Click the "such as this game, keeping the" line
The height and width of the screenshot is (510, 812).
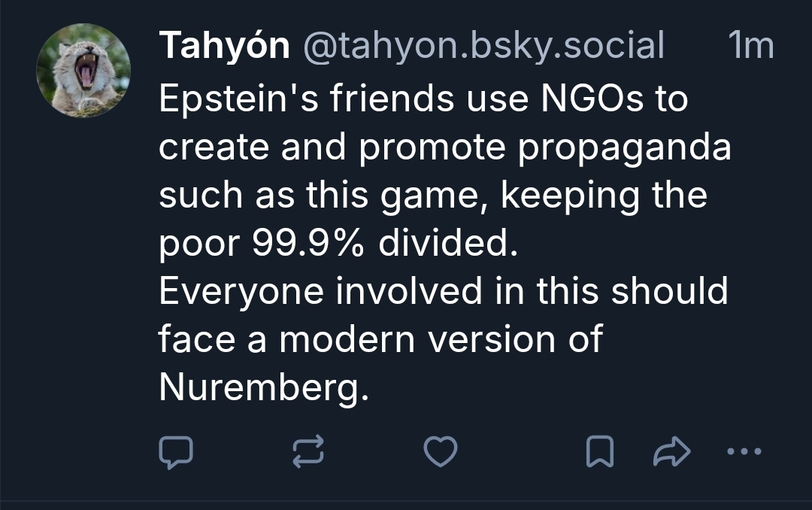(x=433, y=196)
